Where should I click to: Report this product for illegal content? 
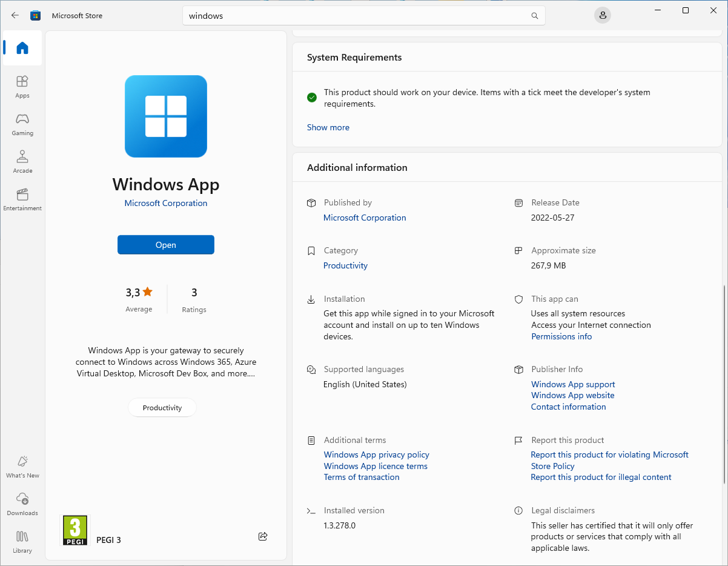(x=601, y=477)
